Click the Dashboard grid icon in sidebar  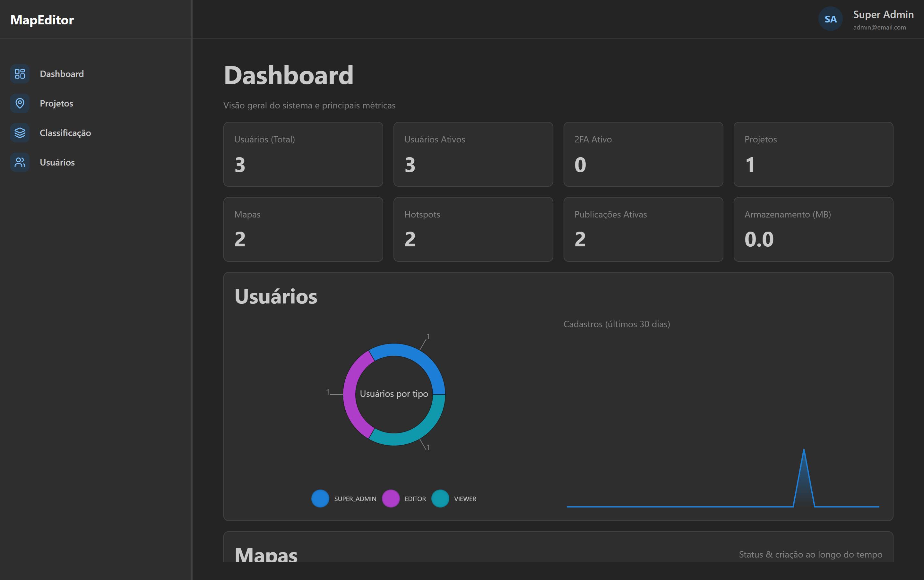pos(20,74)
